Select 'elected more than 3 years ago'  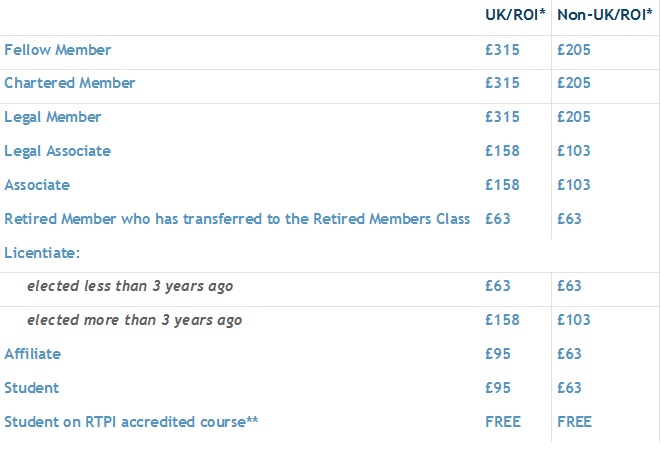pyautogui.click(x=134, y=320)
